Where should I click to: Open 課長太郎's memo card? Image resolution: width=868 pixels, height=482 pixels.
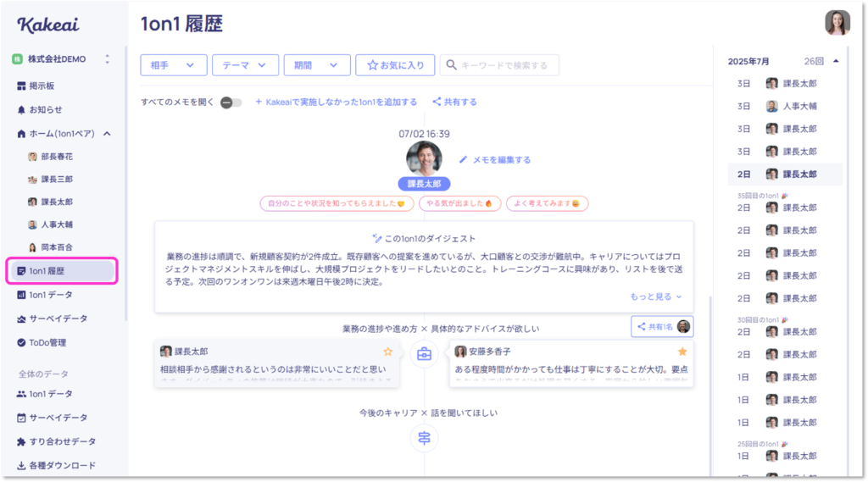coord(277,363)
